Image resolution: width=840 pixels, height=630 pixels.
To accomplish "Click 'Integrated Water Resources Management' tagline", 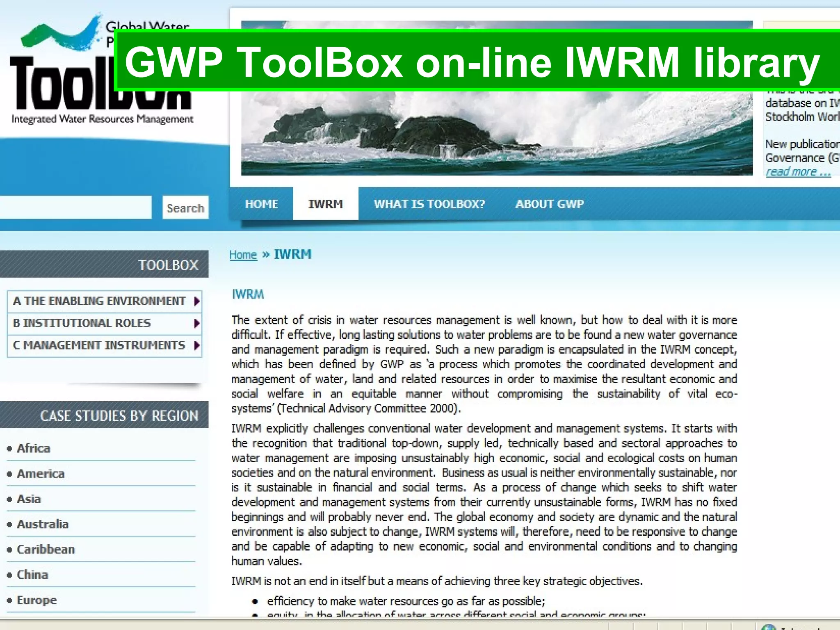I will coord(102,119).
